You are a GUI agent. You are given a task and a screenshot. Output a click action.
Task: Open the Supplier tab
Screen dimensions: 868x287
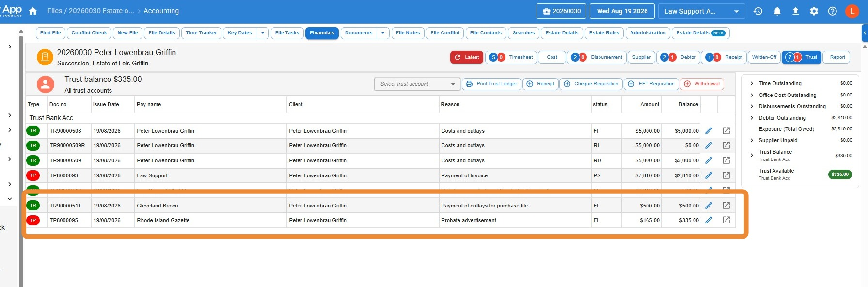[x=641, y=57]
